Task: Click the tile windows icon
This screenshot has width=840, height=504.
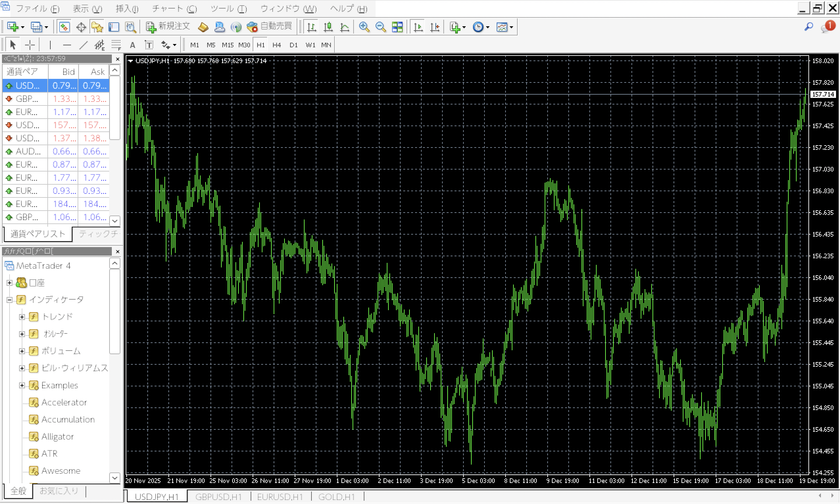Action: (397, 27)
